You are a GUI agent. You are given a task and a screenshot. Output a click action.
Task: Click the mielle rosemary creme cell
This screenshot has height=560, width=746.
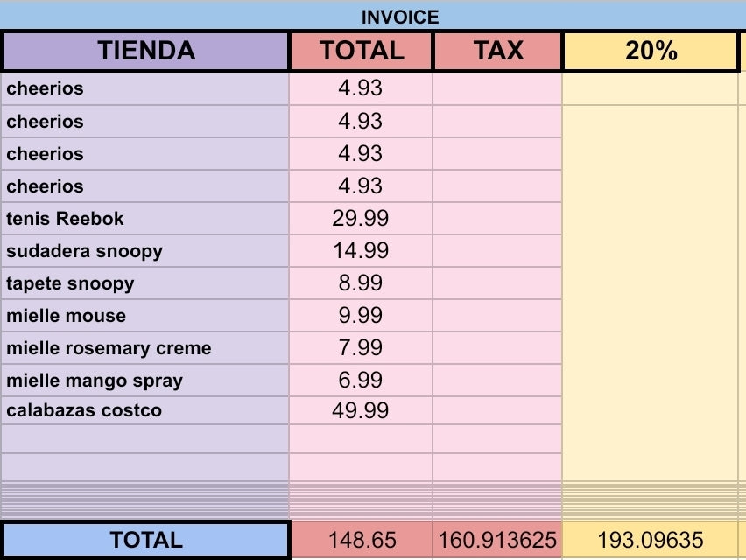145,348
